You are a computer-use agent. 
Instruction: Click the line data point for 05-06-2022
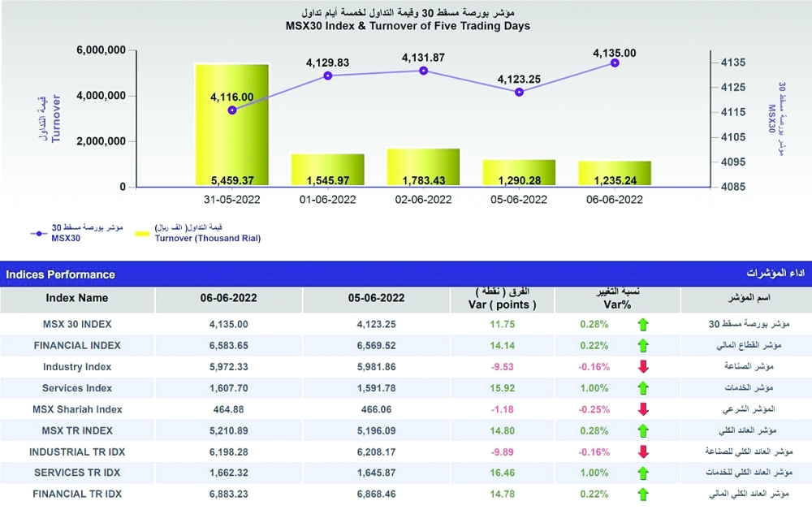point(519,92)
